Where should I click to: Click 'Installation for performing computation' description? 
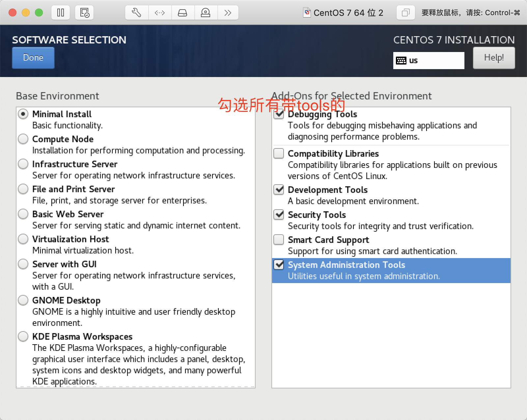[x=139, y=151]
